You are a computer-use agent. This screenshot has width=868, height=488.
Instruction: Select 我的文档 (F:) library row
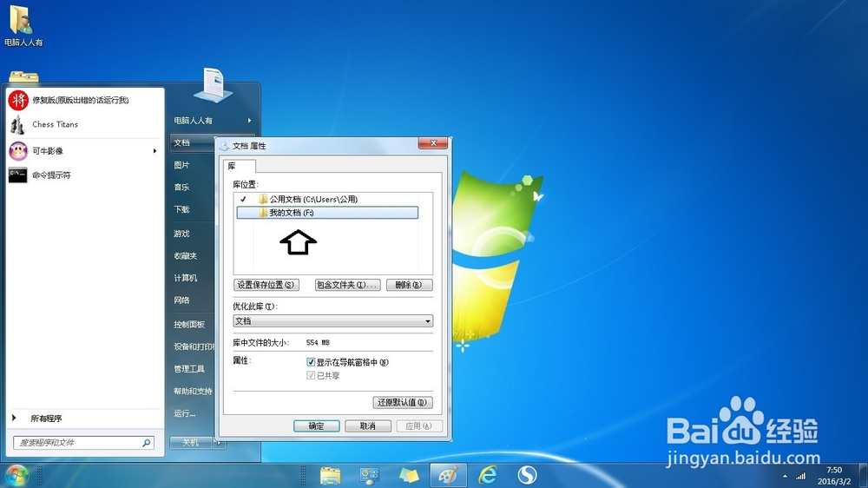coord(327,213)
